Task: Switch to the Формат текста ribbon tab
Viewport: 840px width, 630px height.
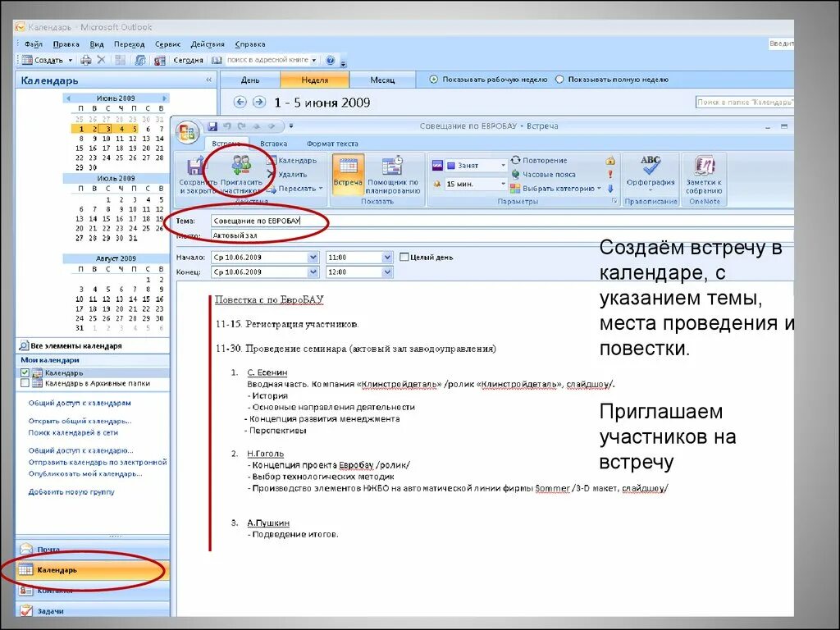Action: pyautogui.click(x=332, y=144)
